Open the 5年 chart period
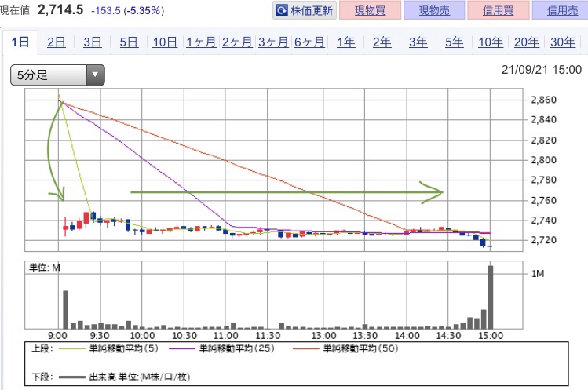This screenshot has width=588, height=390. point(454,42)
